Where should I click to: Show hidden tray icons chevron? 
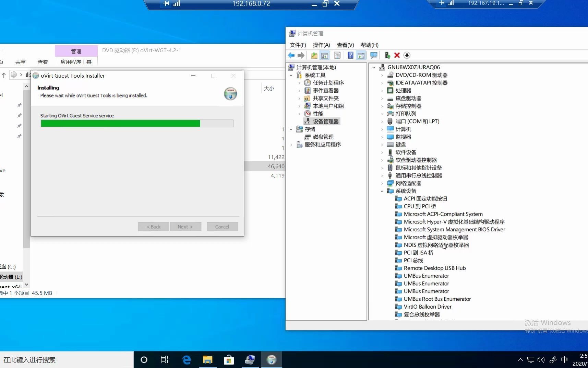click(x=520, y=360)
